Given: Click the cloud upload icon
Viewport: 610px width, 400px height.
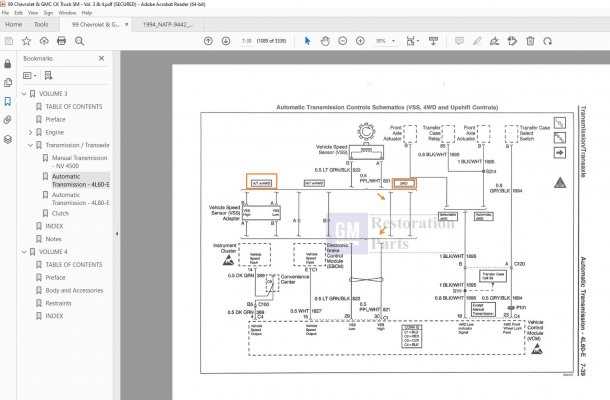Looking at the screenshot, I should pyautogui.click(x=44, y=41).
